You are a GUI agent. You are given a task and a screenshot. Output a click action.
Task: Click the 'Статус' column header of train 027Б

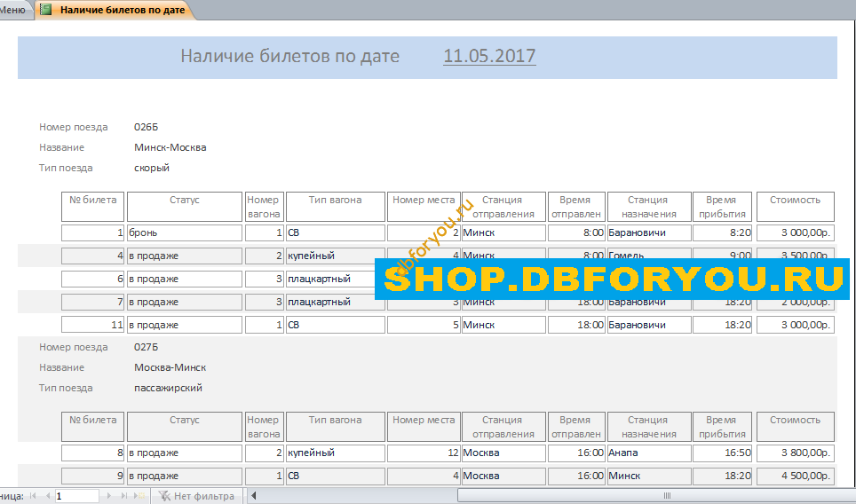(x=185, y=426)
